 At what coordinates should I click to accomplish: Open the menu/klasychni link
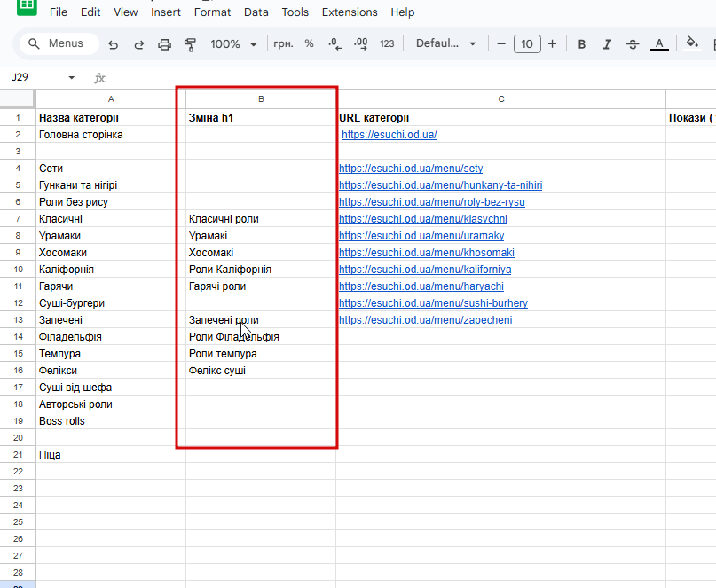click(x=423, y=219)
